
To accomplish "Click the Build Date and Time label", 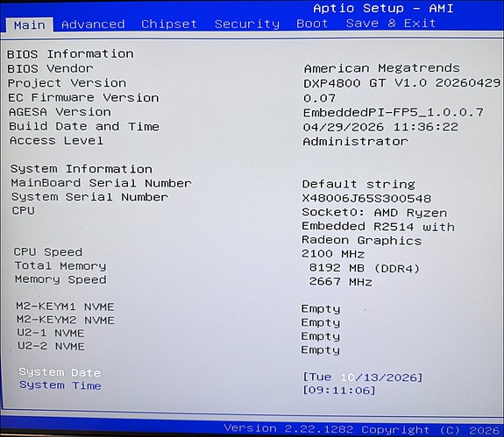I will [84, 126].
